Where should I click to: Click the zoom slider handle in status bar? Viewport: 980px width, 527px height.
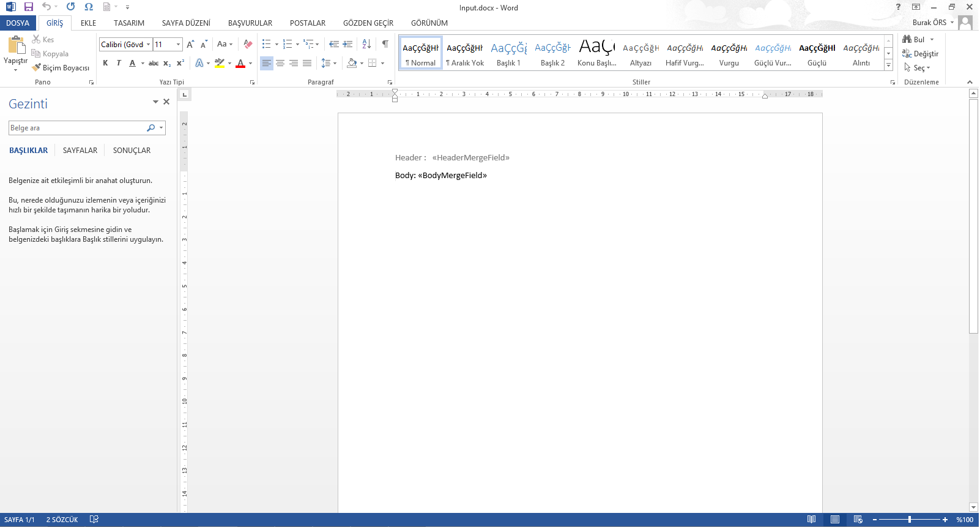[x=910, y=520]
